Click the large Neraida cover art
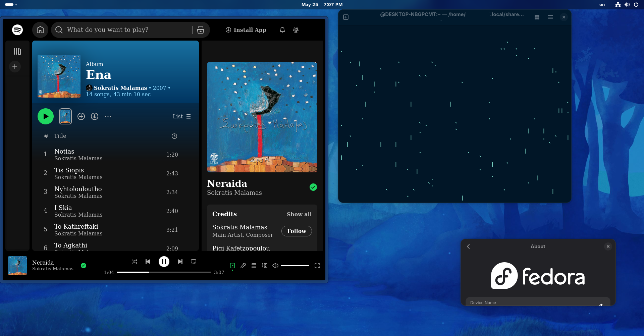The height and width of the screenshot is (336, 644). (x=262, y=117)
